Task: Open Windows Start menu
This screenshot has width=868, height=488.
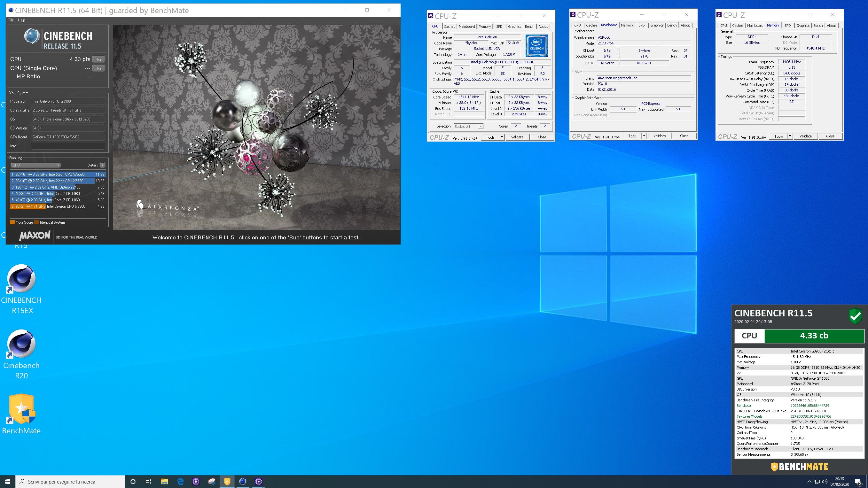Action: point(8,482)
